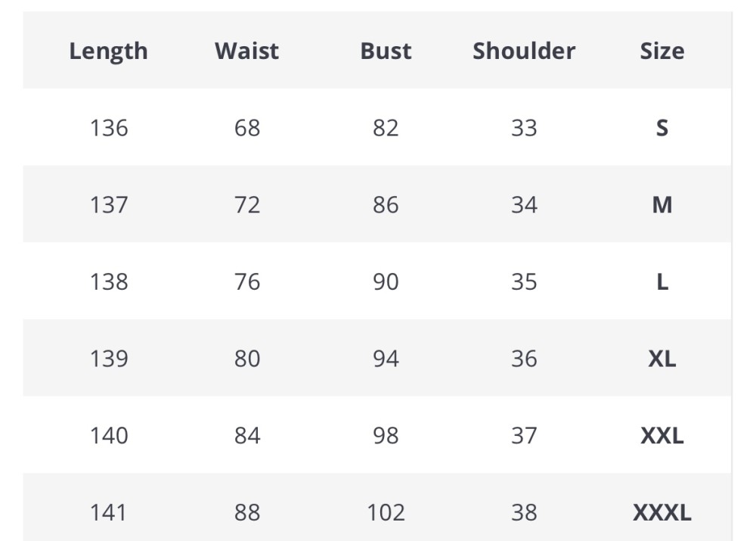This screenshot has height=541, width=756.
Task: Select the XL size cell
Action: tap(661, 359)
